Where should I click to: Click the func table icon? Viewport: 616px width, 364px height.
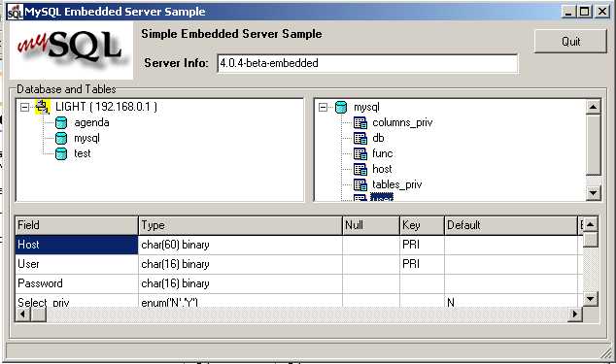point(360,153)
